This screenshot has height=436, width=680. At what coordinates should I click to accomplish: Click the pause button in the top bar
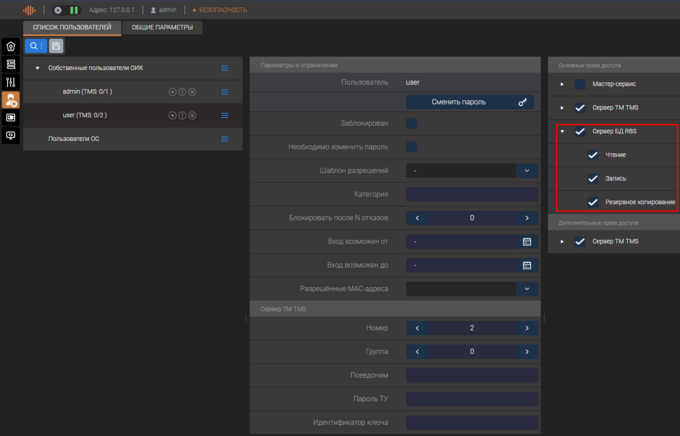pyautogui.click(x=73, y=10)
